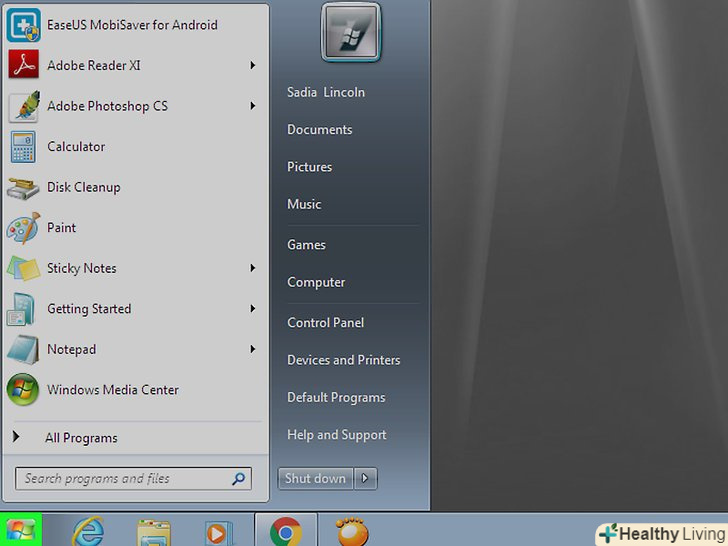Click the Adobe Photoshop CS feather icon
This screenshot has width=728, height=546.
24,106
